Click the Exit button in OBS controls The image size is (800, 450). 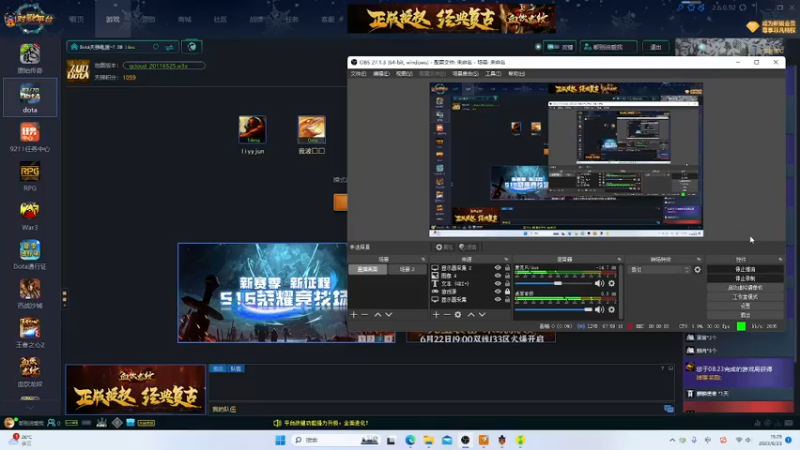coord(745,315)
